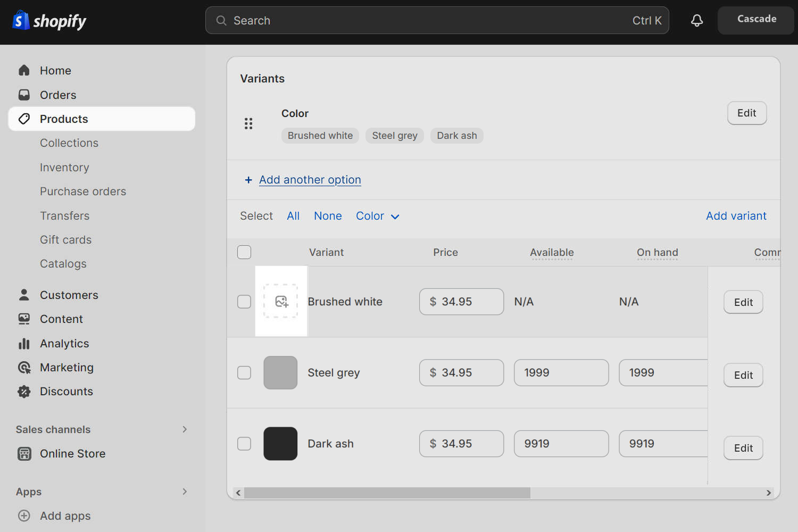Expand the Sales channels section
This screenshot has width=798, height=532.
(x=185, y=429)
